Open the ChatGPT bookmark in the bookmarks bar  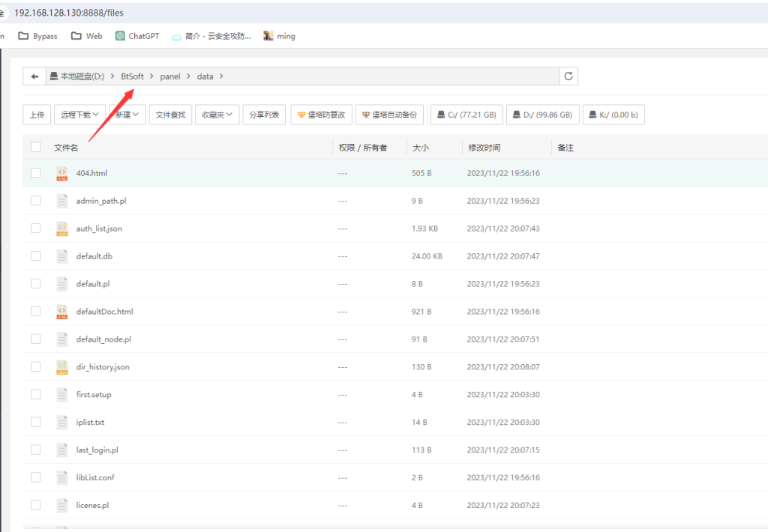[x=137, y=36]
